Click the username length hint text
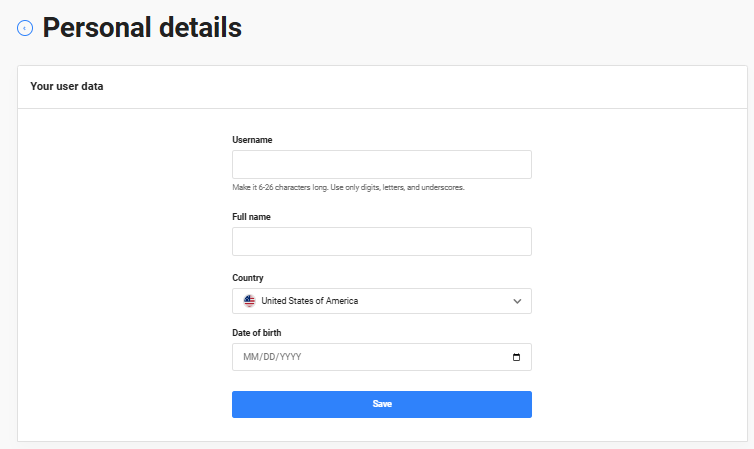Image resolution: width=754 pixels, height=449 pixels. pos(348,187)
